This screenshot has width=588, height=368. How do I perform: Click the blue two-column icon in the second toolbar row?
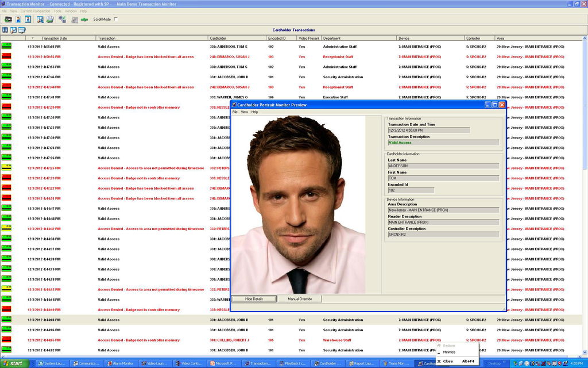(5, 30)
